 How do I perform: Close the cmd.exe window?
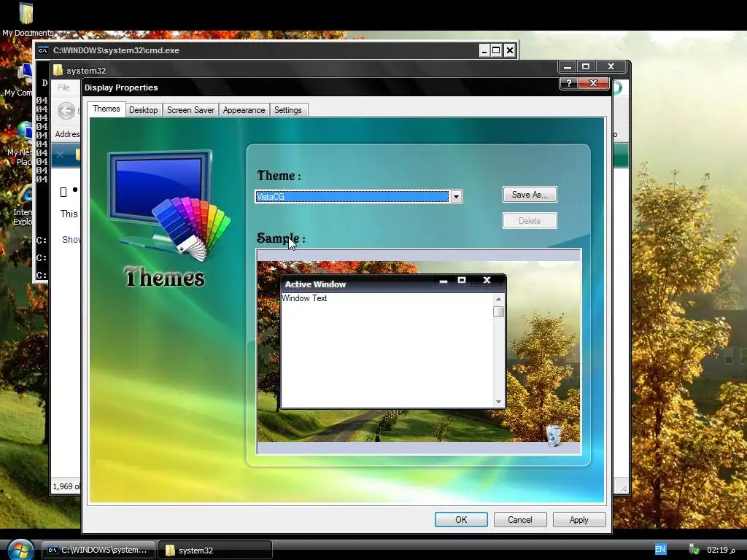coord(509,50)
